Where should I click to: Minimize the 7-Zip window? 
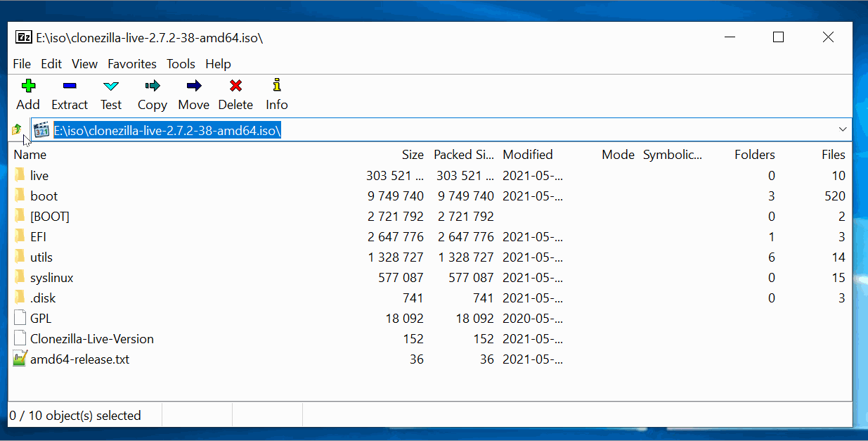(x=729, y=37)
